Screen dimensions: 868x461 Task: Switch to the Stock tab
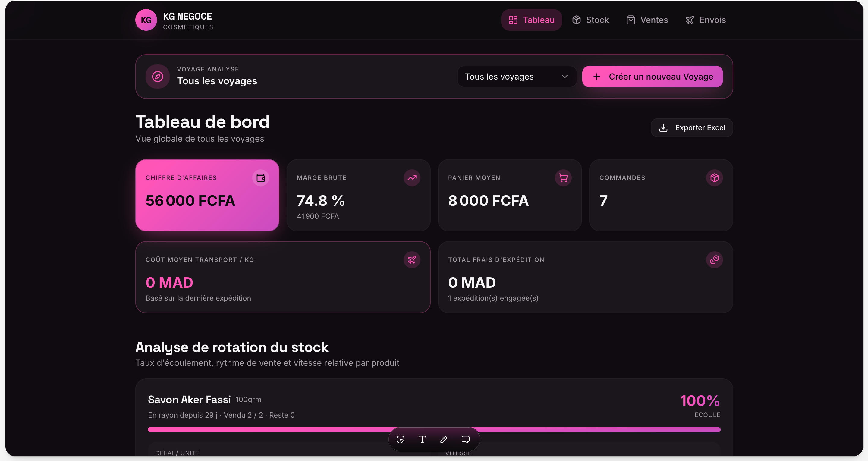pyautogui.click(x=590, y=20)
